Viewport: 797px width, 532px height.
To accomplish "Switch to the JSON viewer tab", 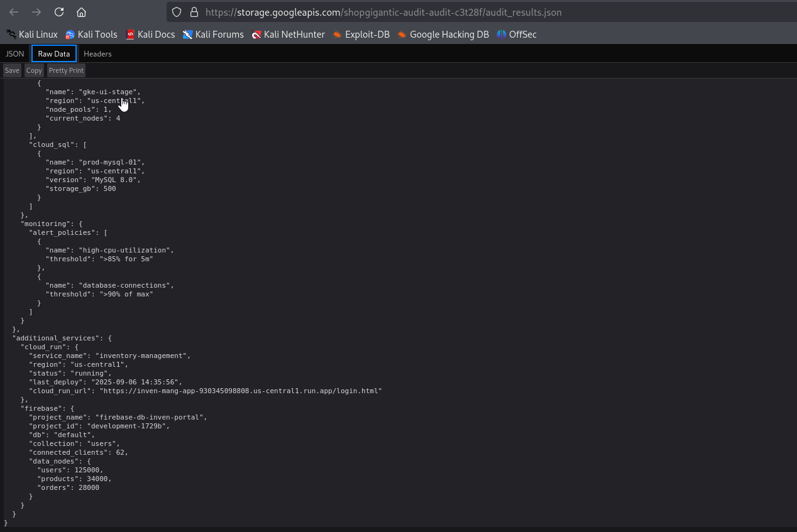I will [x=15, y=54].
